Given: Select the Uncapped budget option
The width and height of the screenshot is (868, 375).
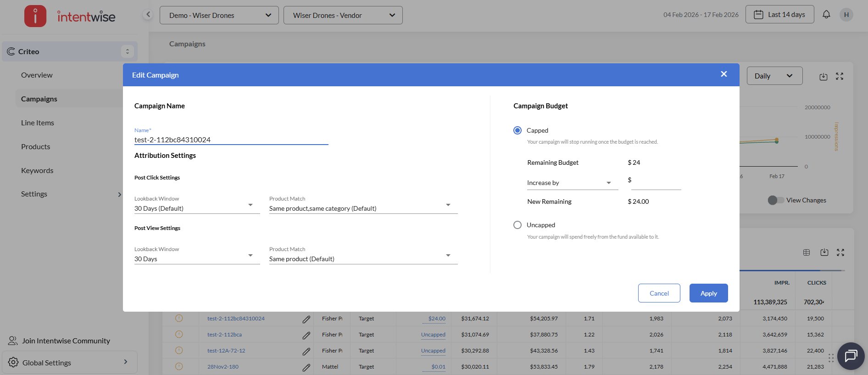Looking at the screenshot, I should (517, 225).
